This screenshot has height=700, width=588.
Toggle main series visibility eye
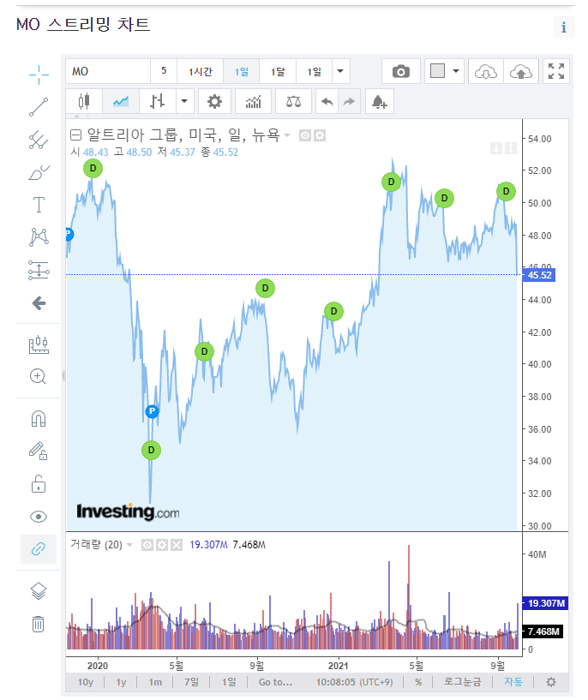coord(305,135)
